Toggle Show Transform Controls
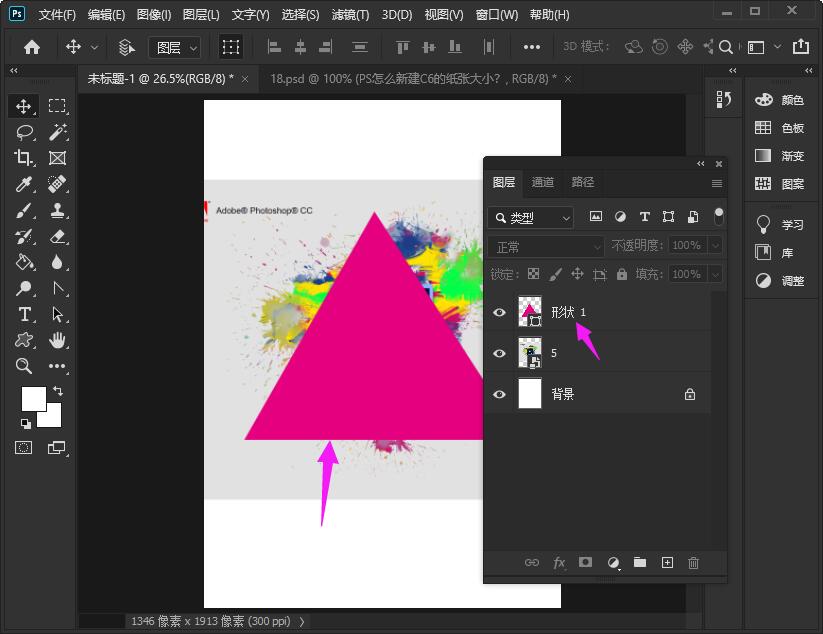 tap(230, 47)
